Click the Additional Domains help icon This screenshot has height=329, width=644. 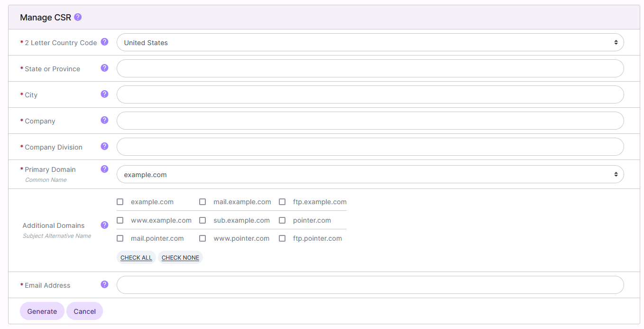104,225
